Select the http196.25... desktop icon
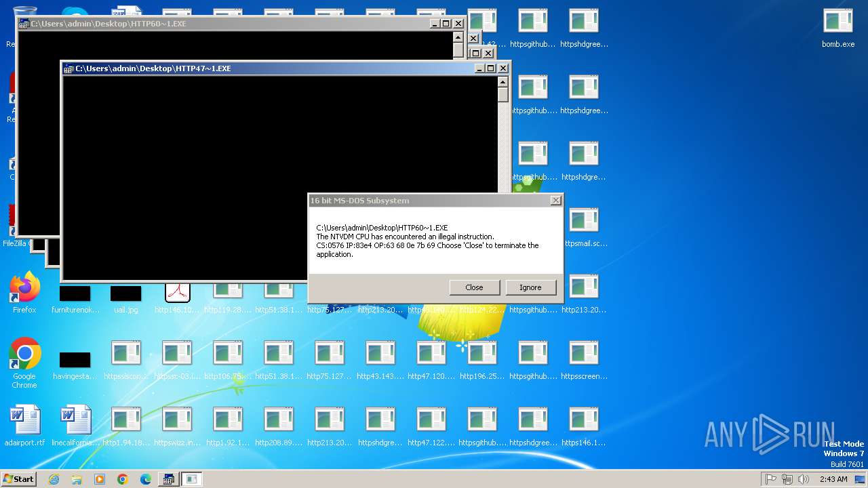The height and width of the screenshot is (488, 868). tap(482, 360)
